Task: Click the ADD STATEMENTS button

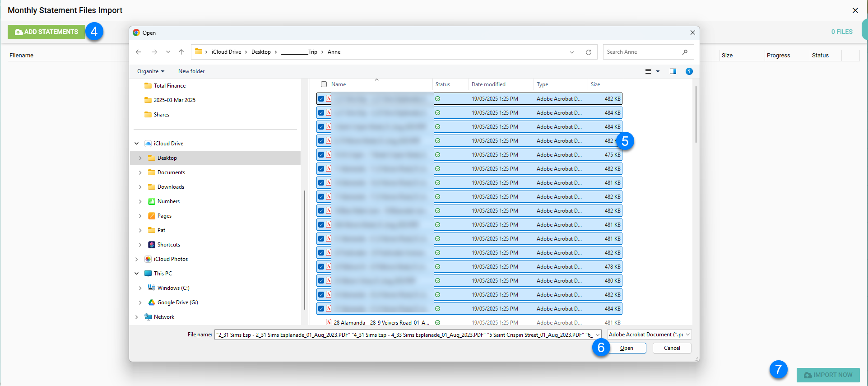Action: click(x=46, y=32)
